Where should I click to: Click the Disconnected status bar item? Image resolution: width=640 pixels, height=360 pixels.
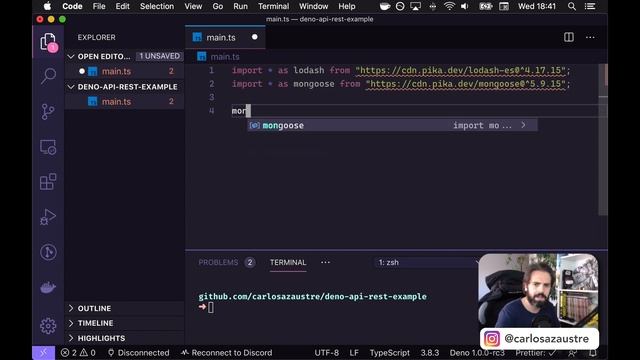[138, 353]
